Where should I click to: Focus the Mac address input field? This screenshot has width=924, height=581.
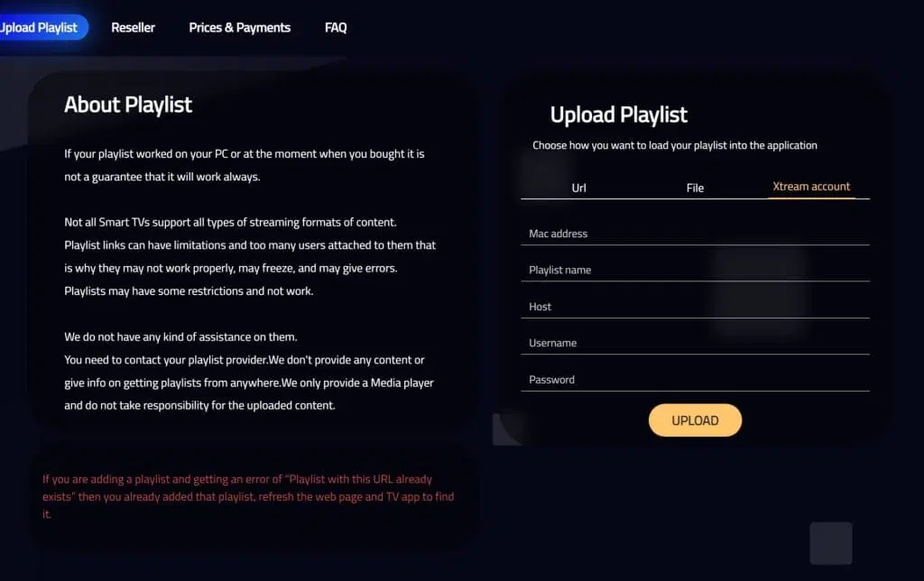tap(695, 234)
